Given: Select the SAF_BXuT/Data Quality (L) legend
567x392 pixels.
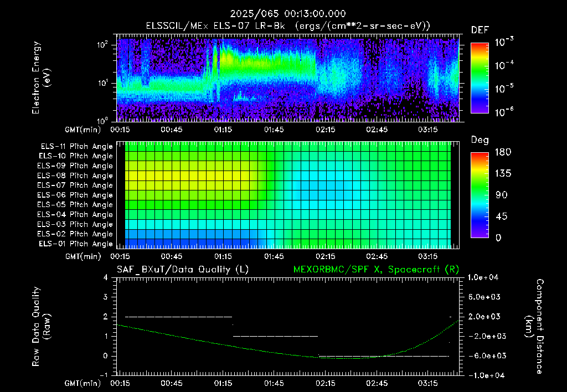Looking at the screenshot, I should point(183,270).
